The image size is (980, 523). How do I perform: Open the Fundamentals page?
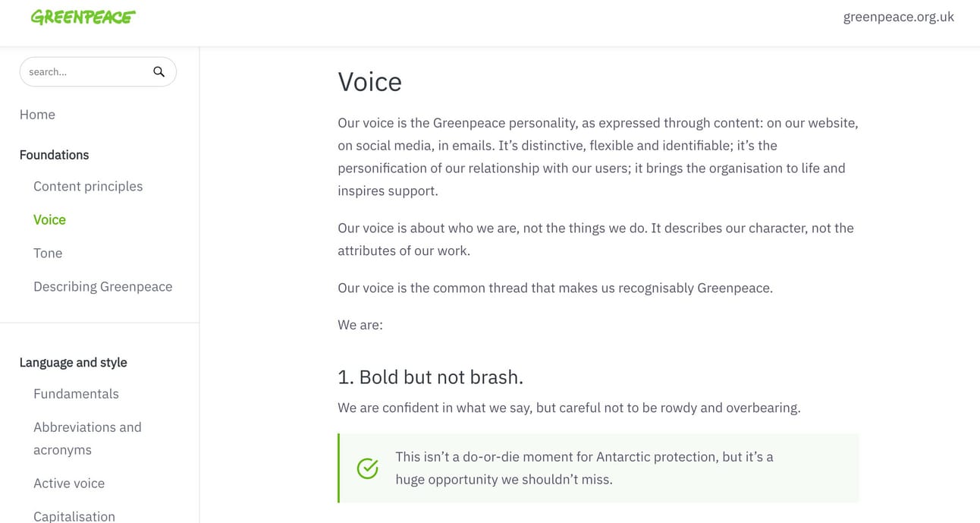point(76,393)
